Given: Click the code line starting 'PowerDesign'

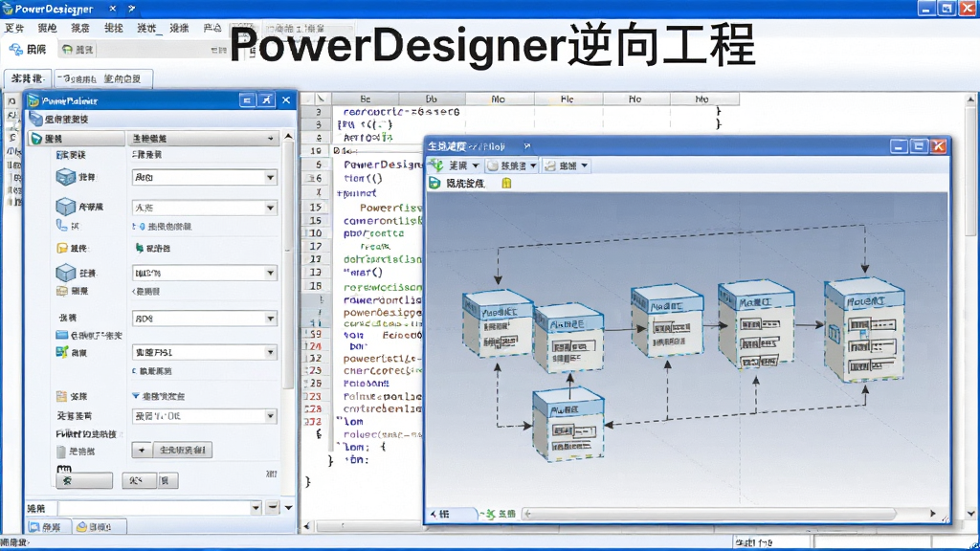Looking at the screenshot, I should (383, 165).
